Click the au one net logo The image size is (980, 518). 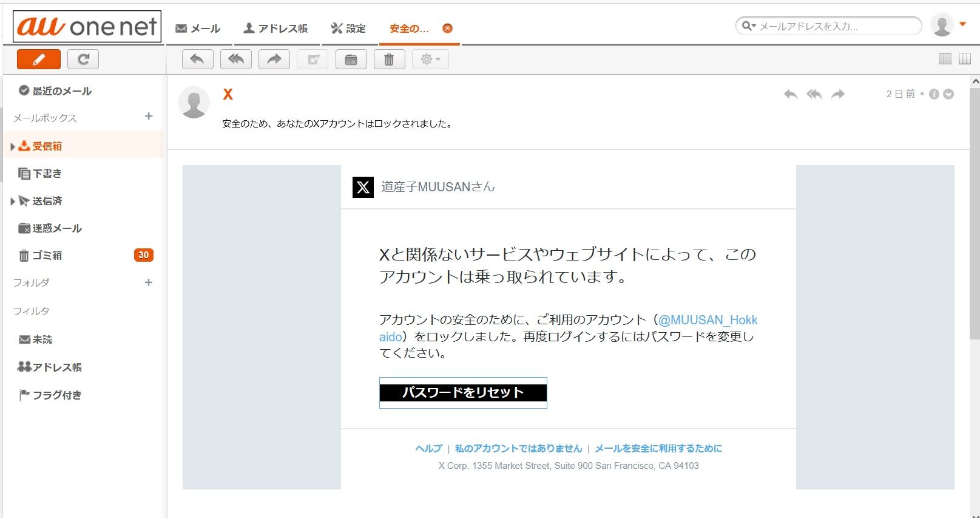click(87, 27)
